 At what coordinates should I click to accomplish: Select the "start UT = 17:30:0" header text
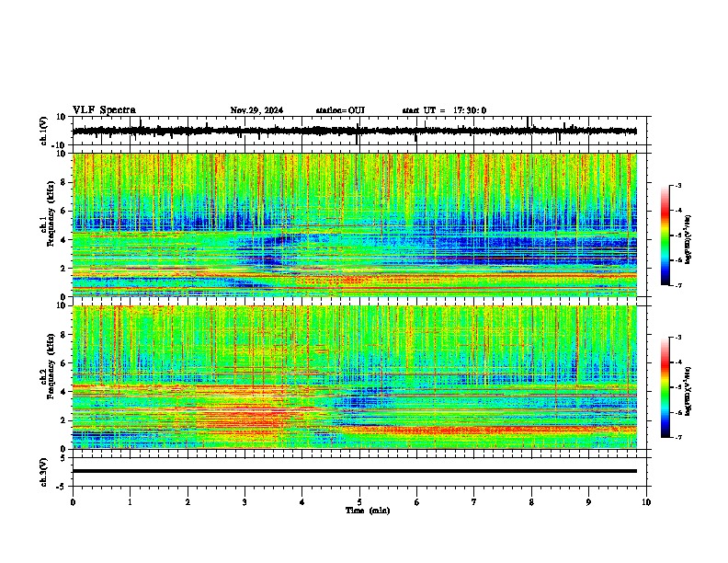click(x=444, y=110)
